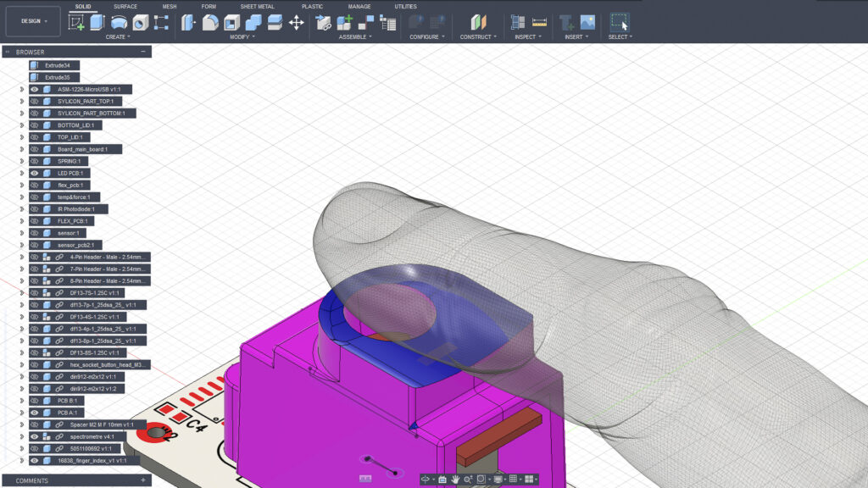Switch to the SHEET METAL tab
The height and width of the screenshot is (488, 868).
coord(257,7)
